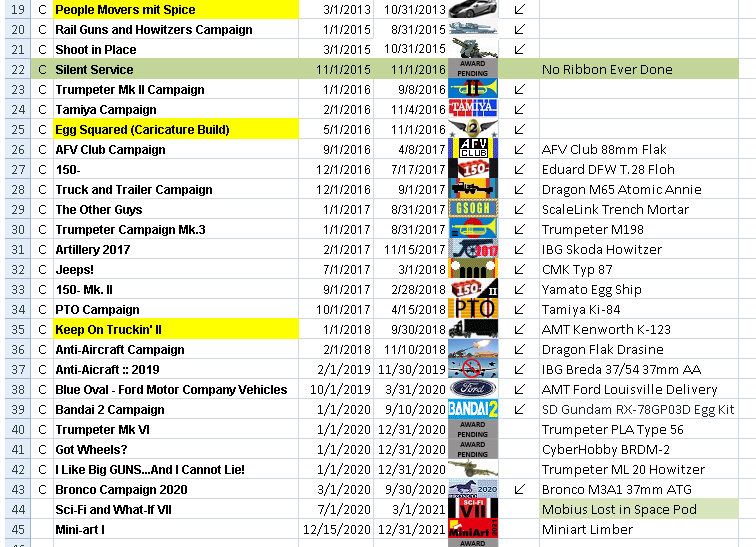Click the PTO campaign ribbon image
The image size is (756, 547).
pyautogui.click(x=473, y=309)
